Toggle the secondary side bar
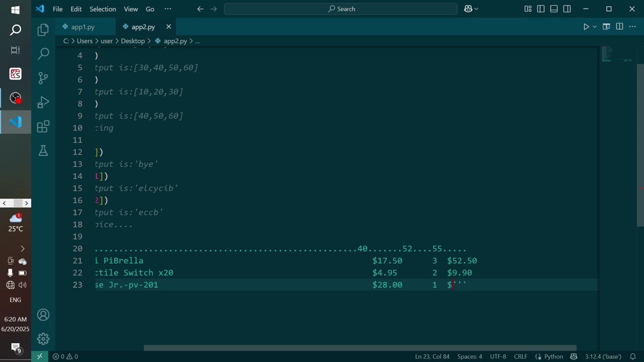Screen dimensions: 644x362 coord(567,9)
